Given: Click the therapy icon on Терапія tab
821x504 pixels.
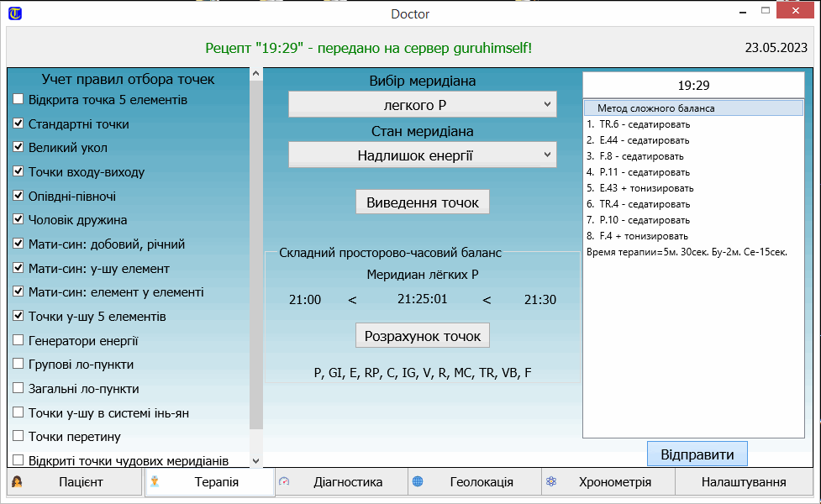Looking at the screenshot, I should [x=155, y=482].
